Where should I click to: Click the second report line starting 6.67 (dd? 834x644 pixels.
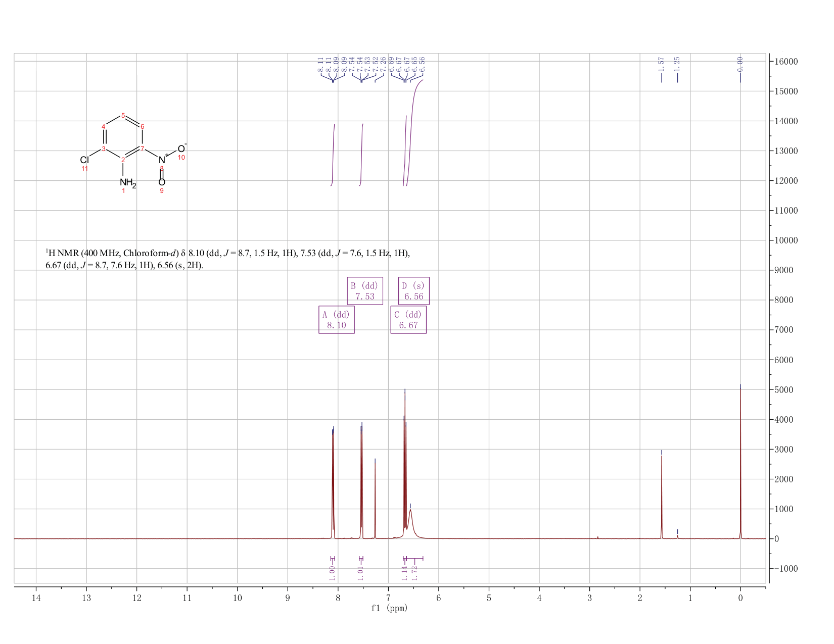[124, 266]
